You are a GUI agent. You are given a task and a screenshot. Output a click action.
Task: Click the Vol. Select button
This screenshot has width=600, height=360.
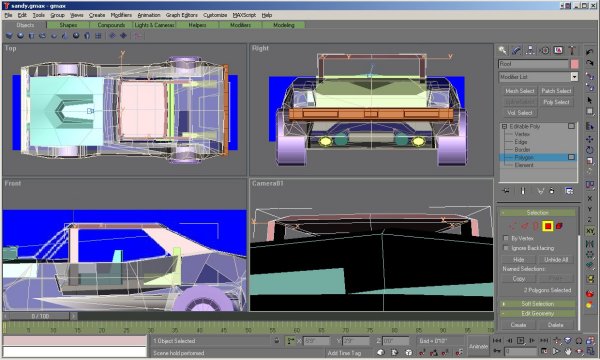519,113
